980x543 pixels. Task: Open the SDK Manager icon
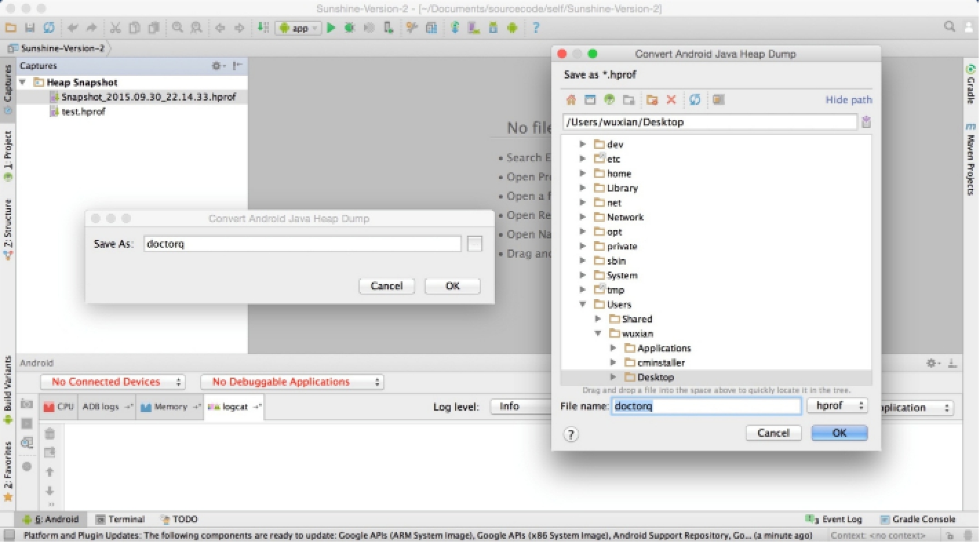coord(493,28)
